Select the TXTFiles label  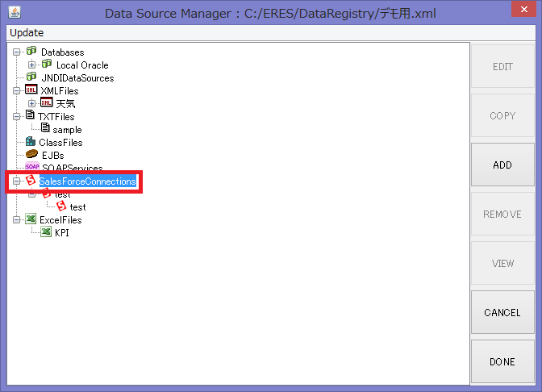pyautogui.click(x=56, y=117)
